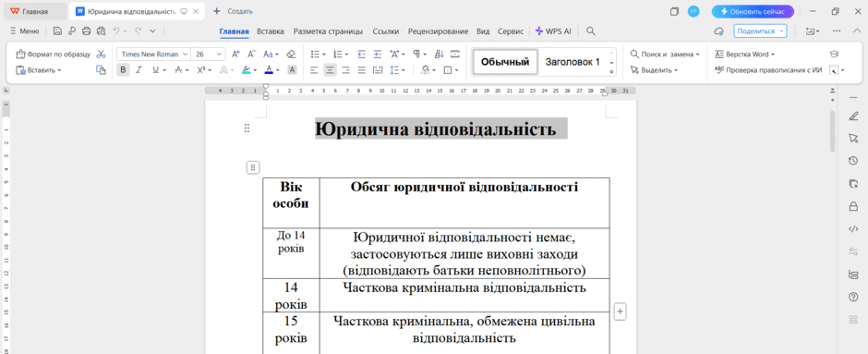Open the shading paint bucket color
The image size is (868, 354).
click(425, 70)
